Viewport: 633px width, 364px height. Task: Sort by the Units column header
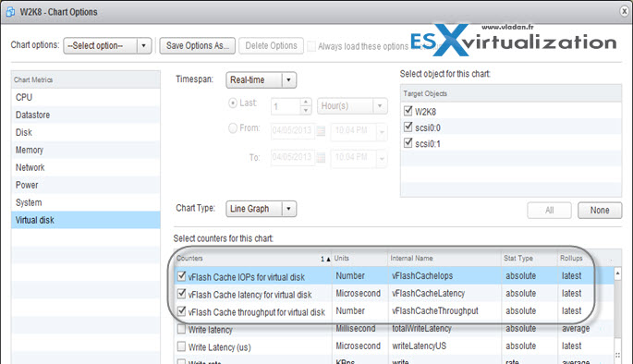click(360, 259)
